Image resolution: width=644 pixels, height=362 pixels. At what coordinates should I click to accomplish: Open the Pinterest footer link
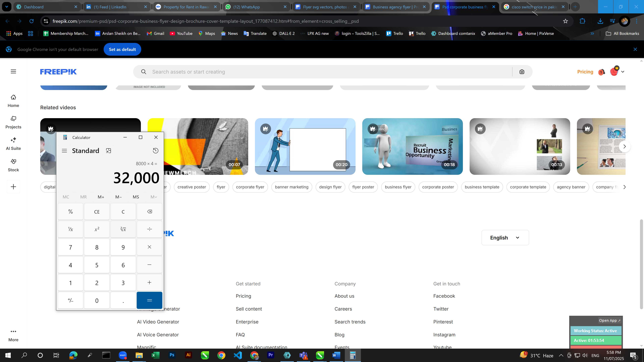[x=443, y=322]
